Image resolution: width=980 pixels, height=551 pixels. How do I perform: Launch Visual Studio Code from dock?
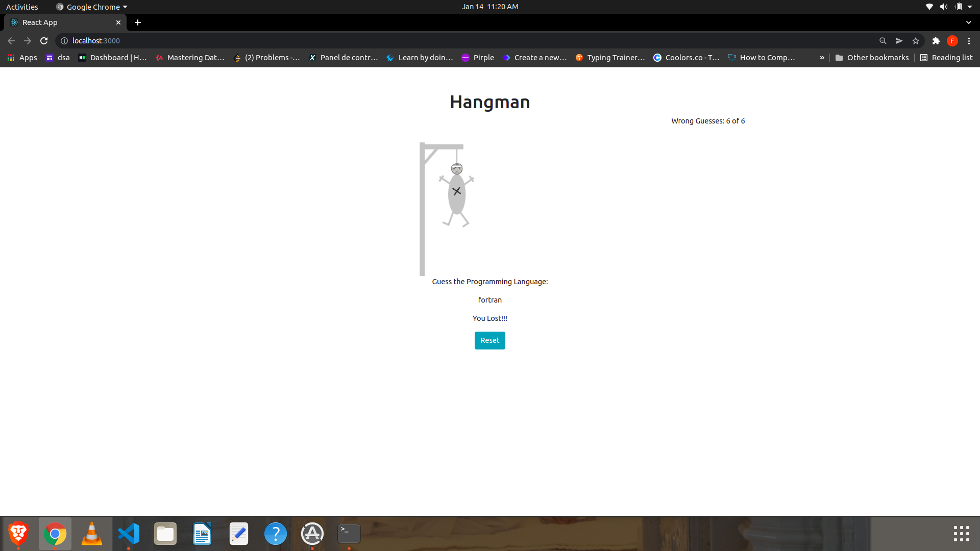[129, 534]
